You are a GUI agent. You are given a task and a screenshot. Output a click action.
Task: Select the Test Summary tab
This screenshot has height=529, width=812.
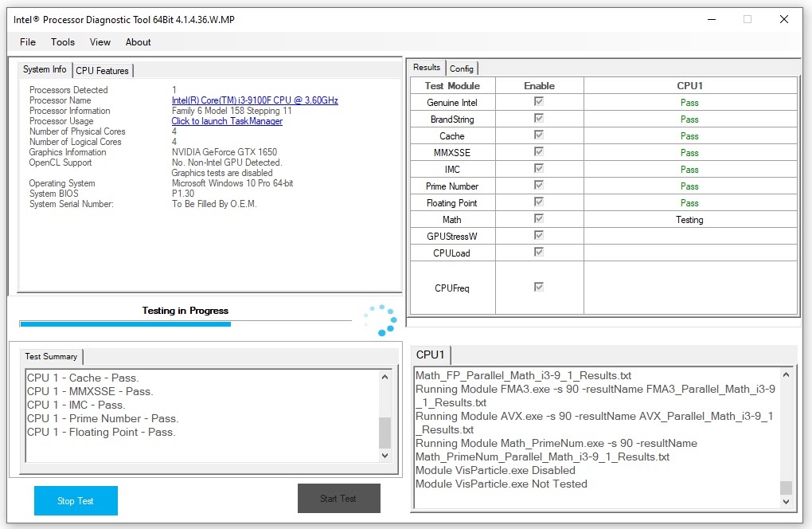[x=51, y=356]
